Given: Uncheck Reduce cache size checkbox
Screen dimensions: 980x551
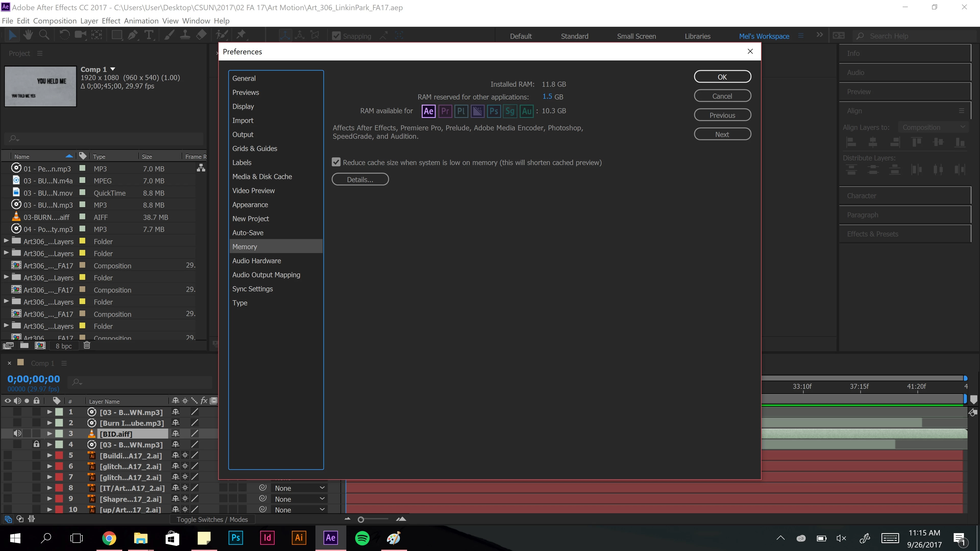Looking at the screenshot, I should [336, 162].
